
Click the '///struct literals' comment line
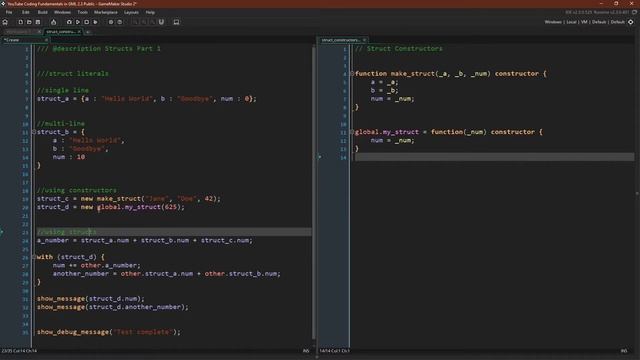coord(73,73)
